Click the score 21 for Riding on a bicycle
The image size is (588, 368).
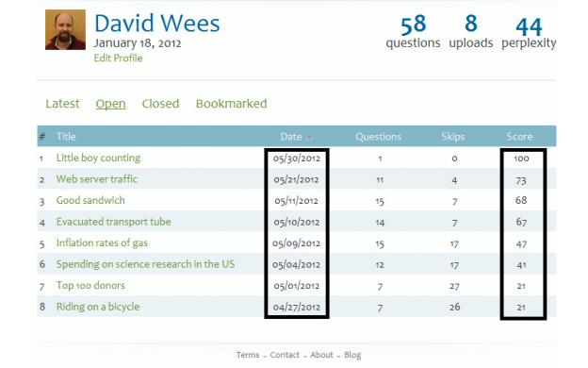(x=521, y=308)
